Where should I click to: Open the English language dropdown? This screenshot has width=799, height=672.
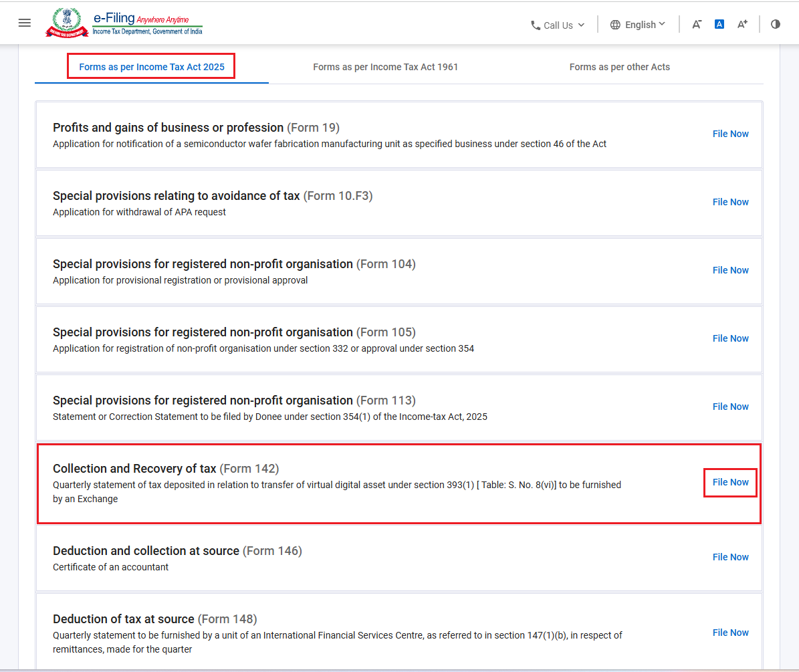tap(638, 25)
